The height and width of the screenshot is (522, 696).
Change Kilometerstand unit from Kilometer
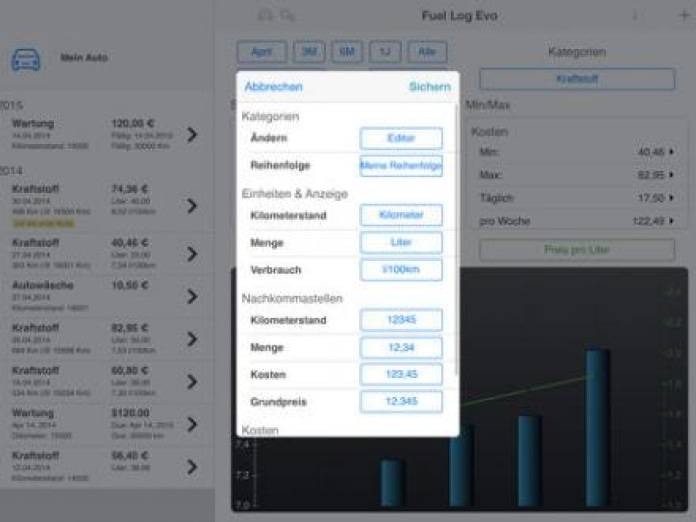pyautogui.click(x=401, y=215)
